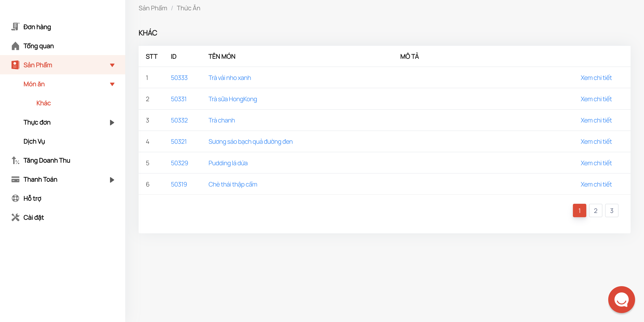644x322 pixels.
Task: Open the Đơn hàng receipt icon
Action: coord(15,27)
